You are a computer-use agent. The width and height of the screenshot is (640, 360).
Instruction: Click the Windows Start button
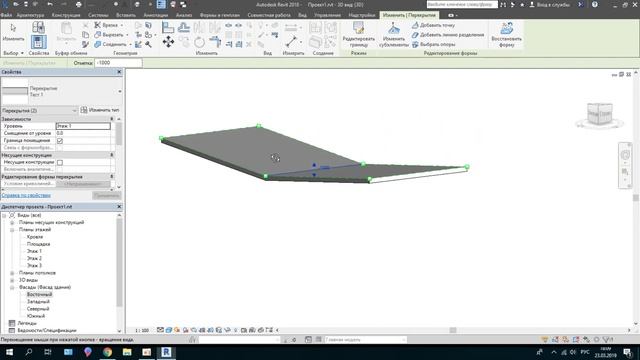(9, 352)
